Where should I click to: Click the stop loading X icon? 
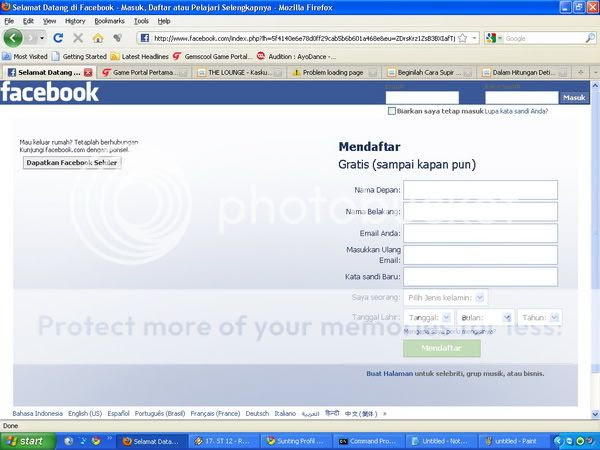coord(78,38)
